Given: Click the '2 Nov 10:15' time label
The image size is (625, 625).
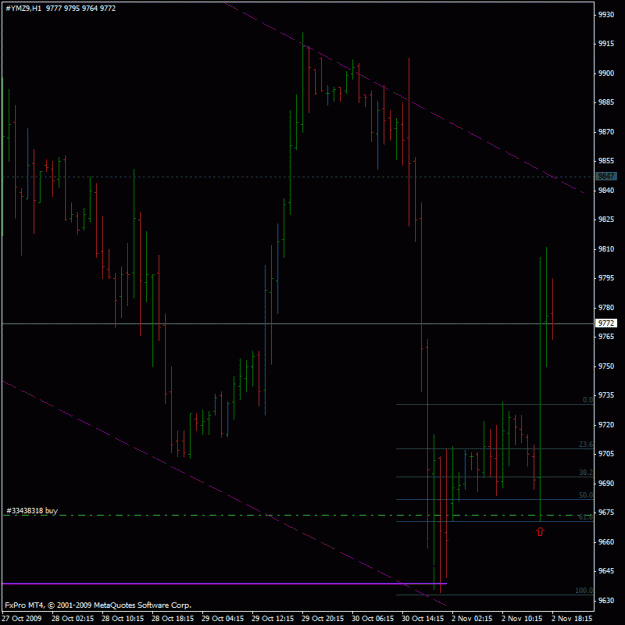Looking at the screenshot, I should tap(522, 618).
